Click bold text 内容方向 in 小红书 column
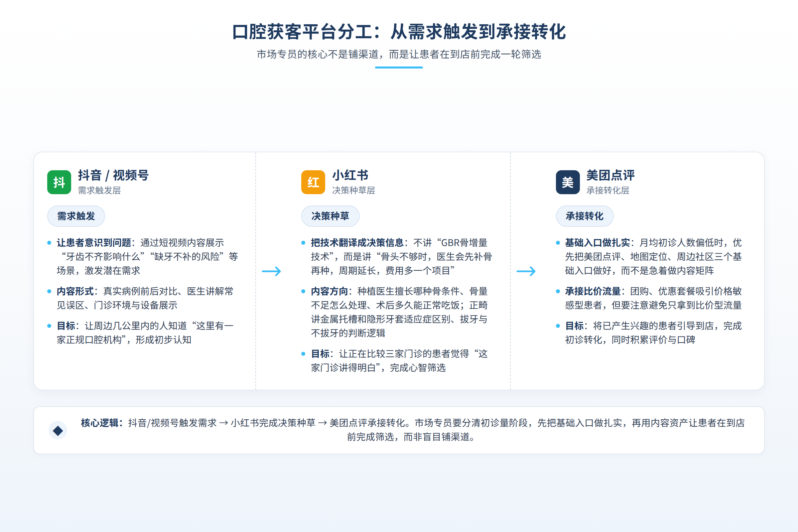This screenshot has height=532, width=798. point(330,291)
